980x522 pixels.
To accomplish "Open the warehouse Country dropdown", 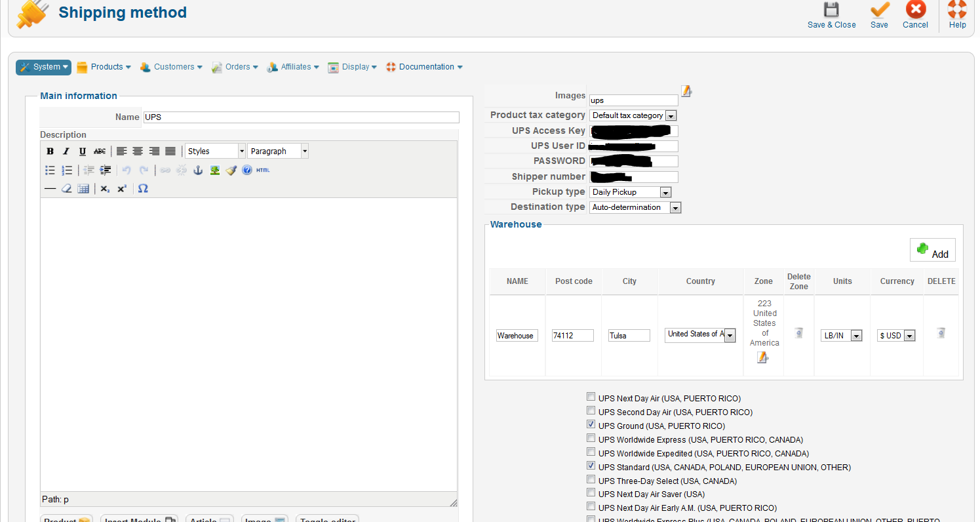I will tap(700, 335).
